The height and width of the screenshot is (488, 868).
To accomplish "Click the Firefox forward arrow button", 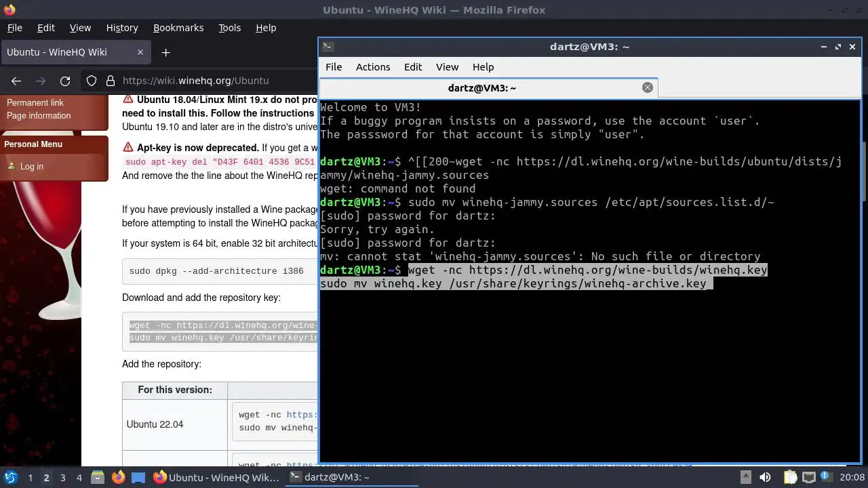I will pyautogui.click(x=41, y=81).
